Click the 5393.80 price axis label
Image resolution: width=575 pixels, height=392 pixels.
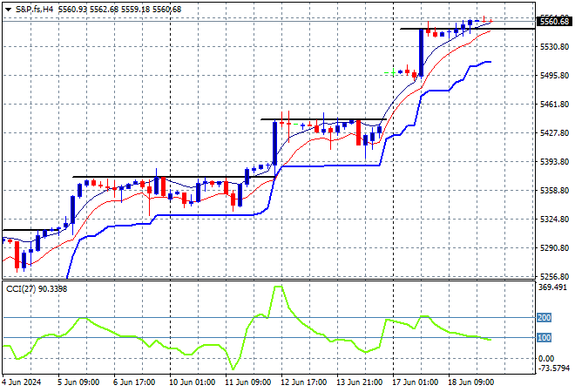coord(554,162)
